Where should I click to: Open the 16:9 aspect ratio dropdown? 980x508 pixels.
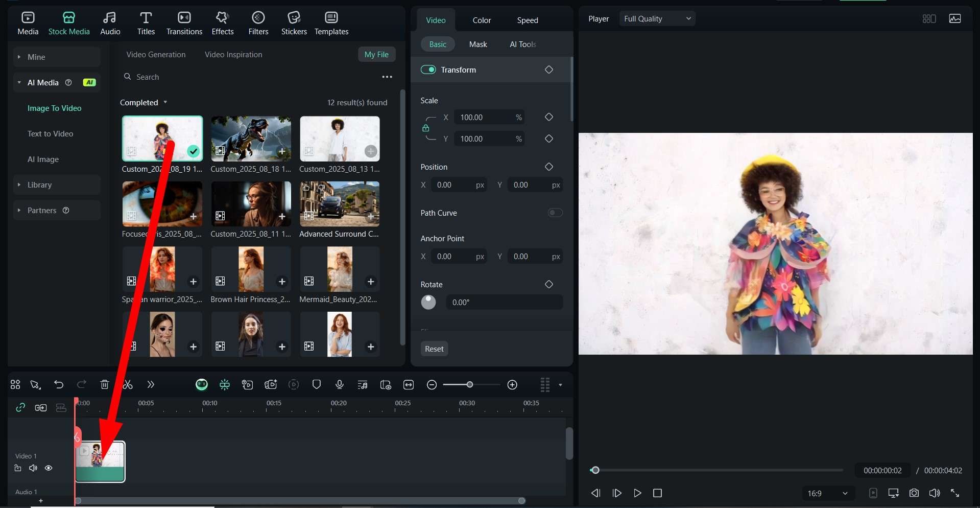827,493
